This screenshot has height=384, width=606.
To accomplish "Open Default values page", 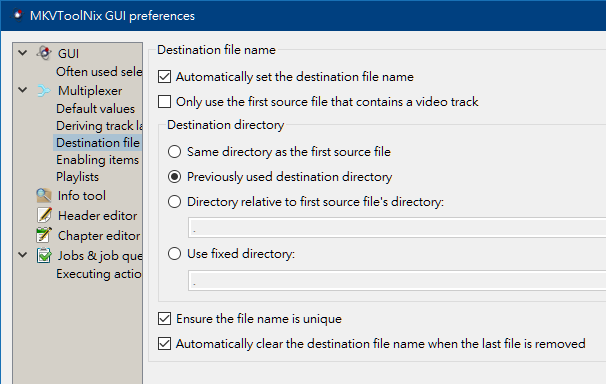I will tap(95, 109).
